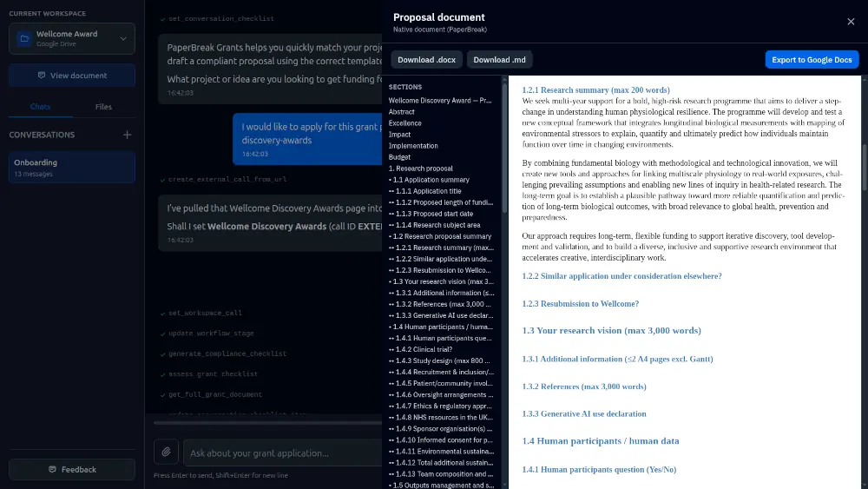Screen dimensions: 868x489
Task: Jump to the Budget section
Action: (399, 157)
